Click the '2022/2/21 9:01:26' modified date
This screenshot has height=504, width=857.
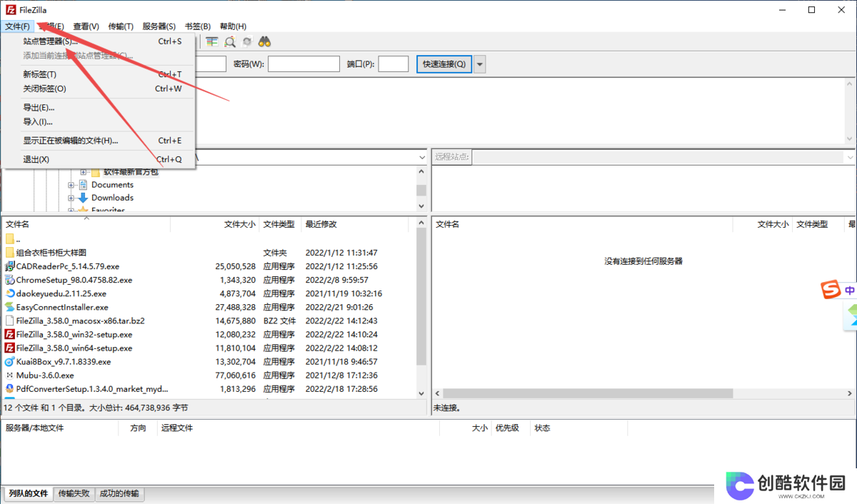tap(339, 307)
